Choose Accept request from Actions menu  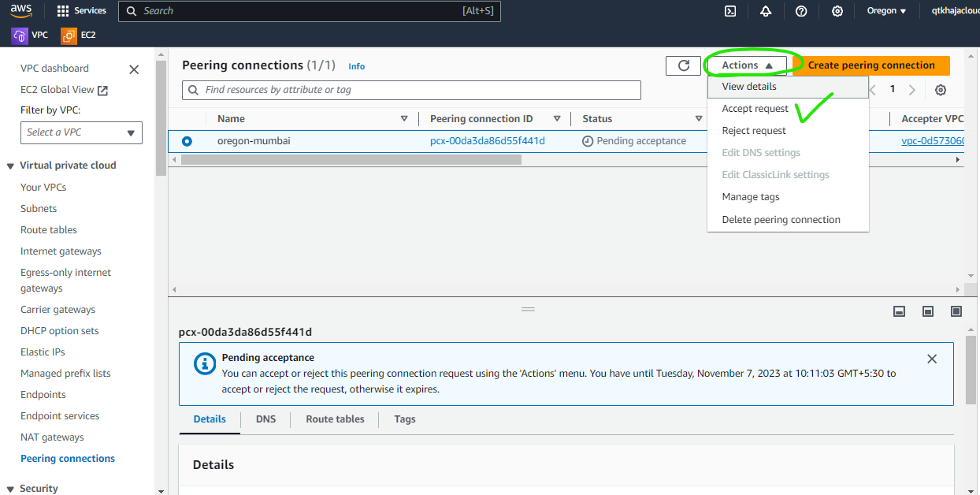[755, 109]
